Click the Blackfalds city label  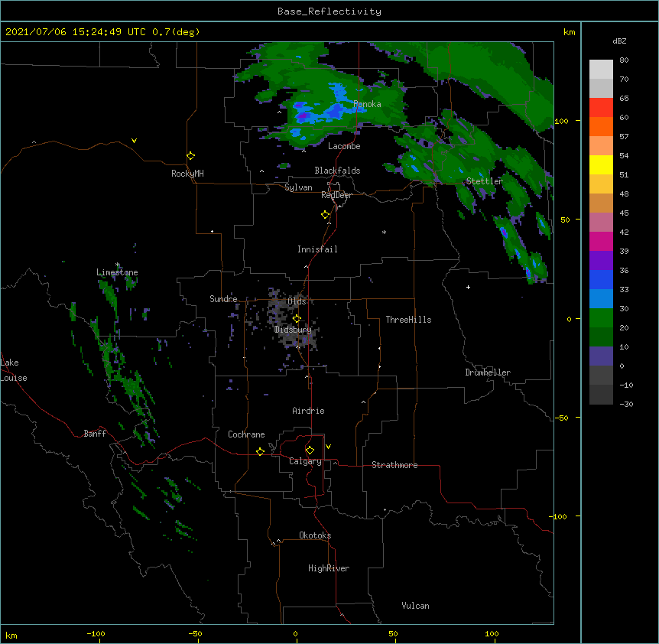(337, 171)
